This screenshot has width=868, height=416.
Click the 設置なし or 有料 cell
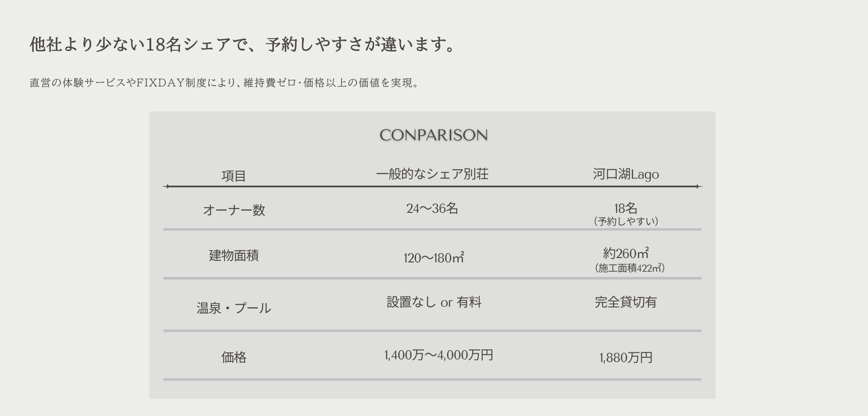(434, 302)
